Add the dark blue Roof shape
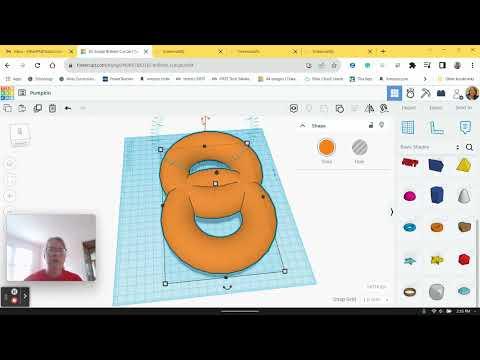 436,165
